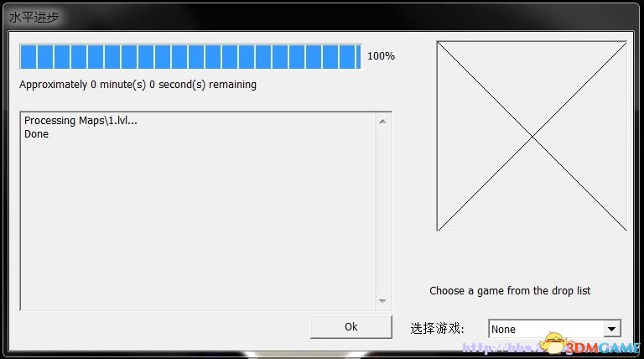Click the blue progress bar
The height and width of the screenshot is (359, 644).
pos(190,56)
